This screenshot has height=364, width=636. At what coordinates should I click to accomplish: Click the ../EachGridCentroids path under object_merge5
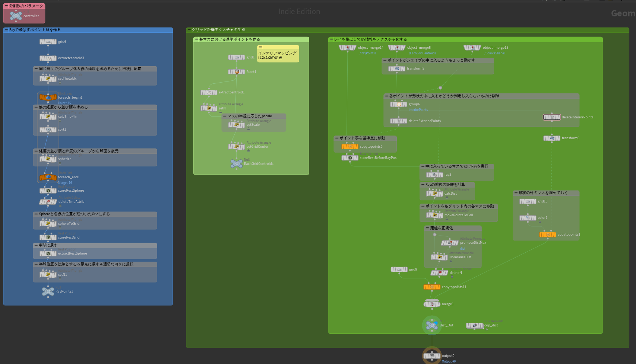tap(421, 53)
